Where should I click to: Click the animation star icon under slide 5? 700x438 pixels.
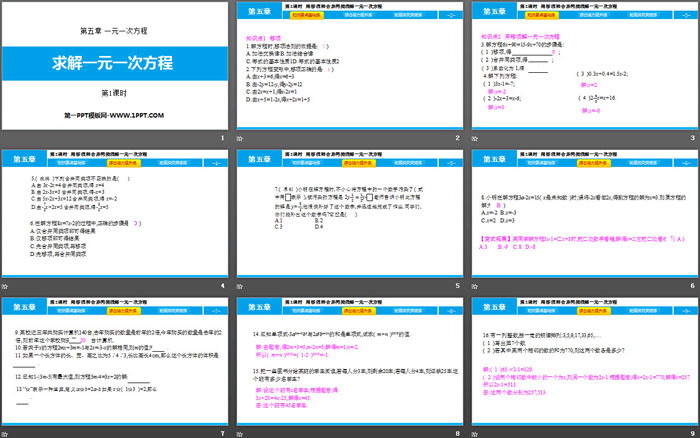pos(240,286)
